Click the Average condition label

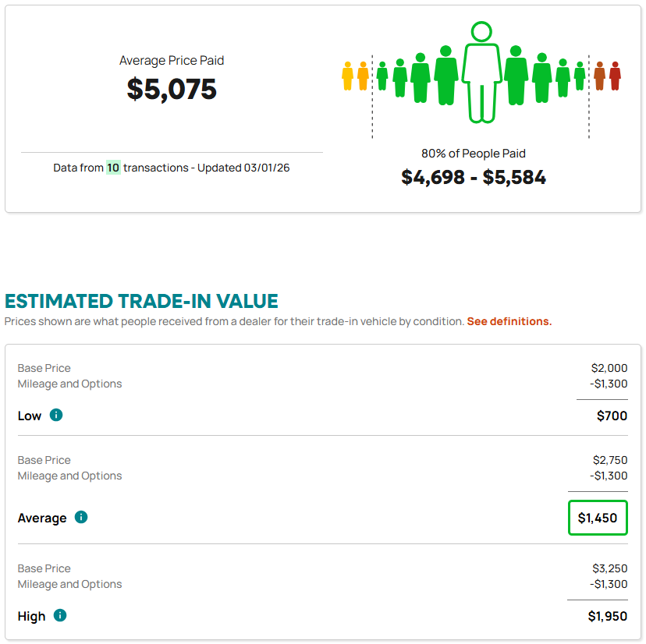tap(42, 518)
